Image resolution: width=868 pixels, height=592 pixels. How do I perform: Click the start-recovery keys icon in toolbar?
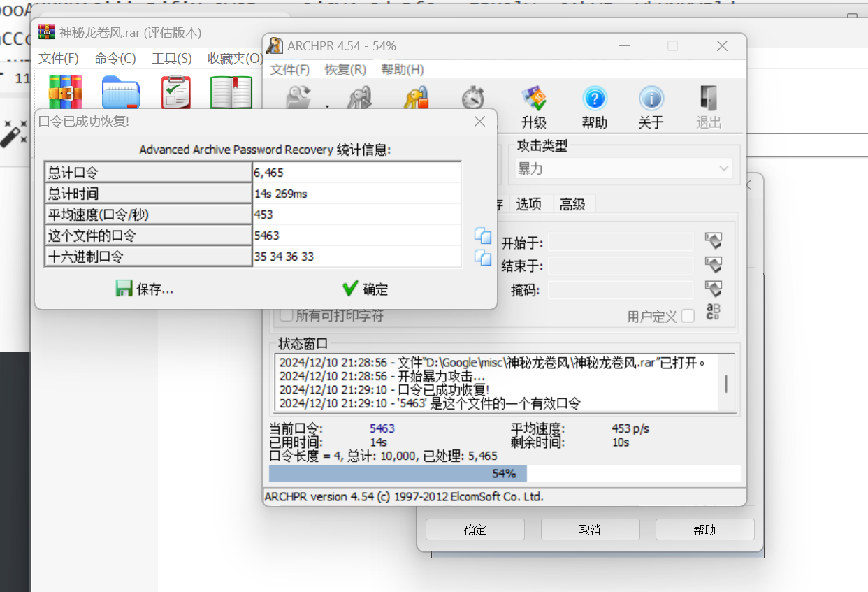coord(359,98)
